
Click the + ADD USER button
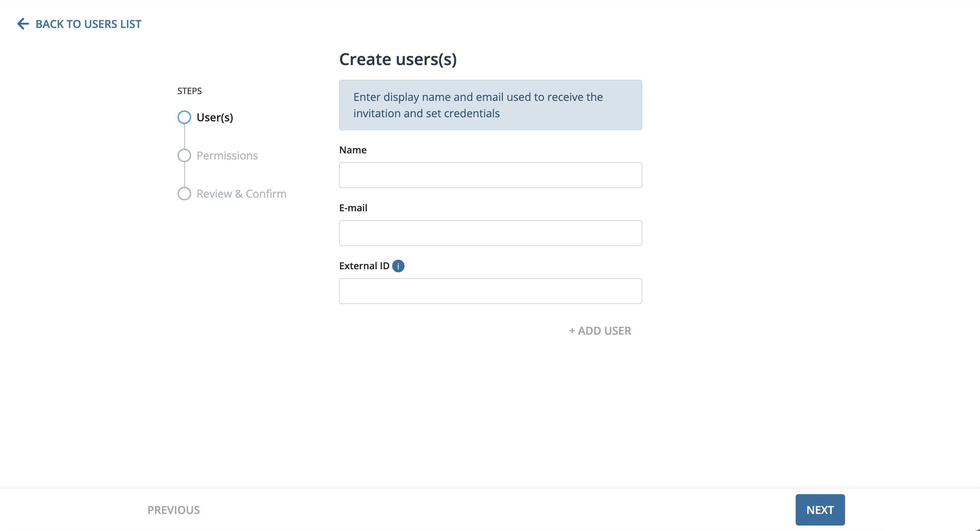[600, 331]
